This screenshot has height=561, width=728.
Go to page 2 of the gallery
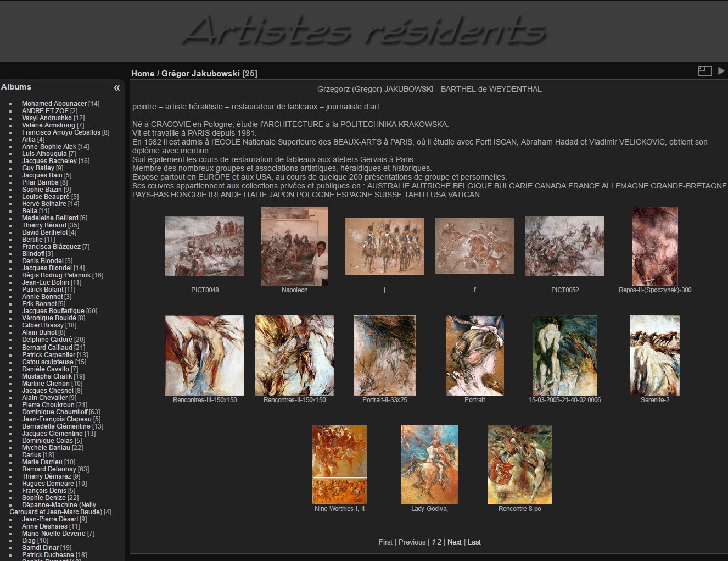point(439,542)
